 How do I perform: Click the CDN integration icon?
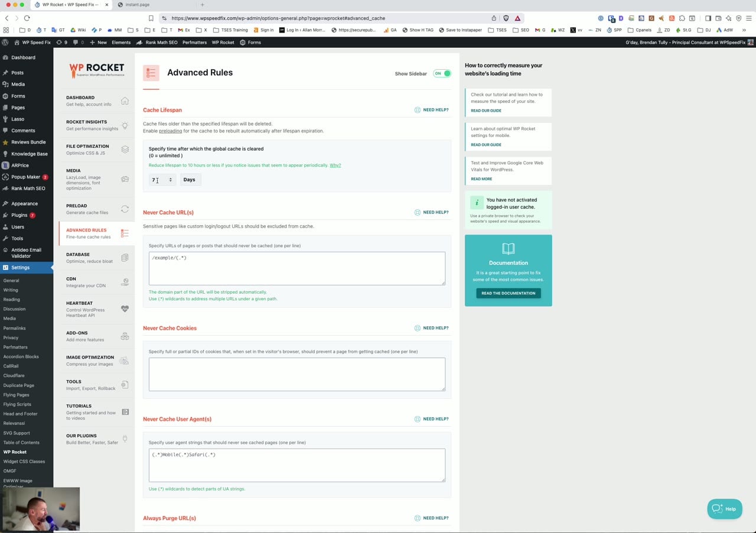125,281
